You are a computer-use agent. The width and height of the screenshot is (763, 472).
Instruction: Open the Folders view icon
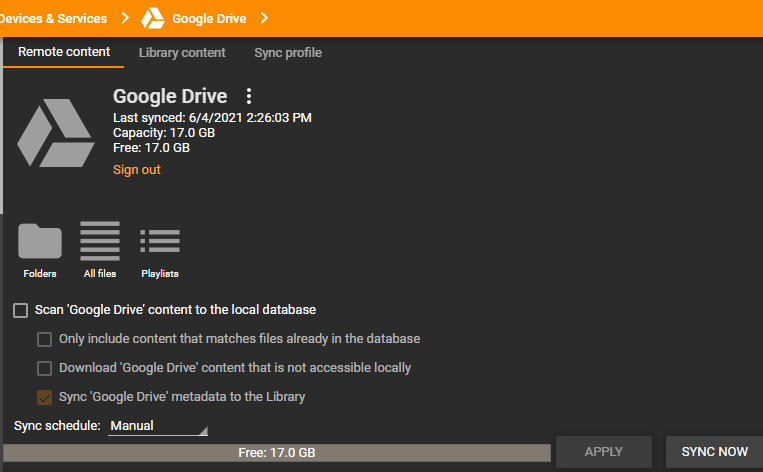(x=40, y=241)
